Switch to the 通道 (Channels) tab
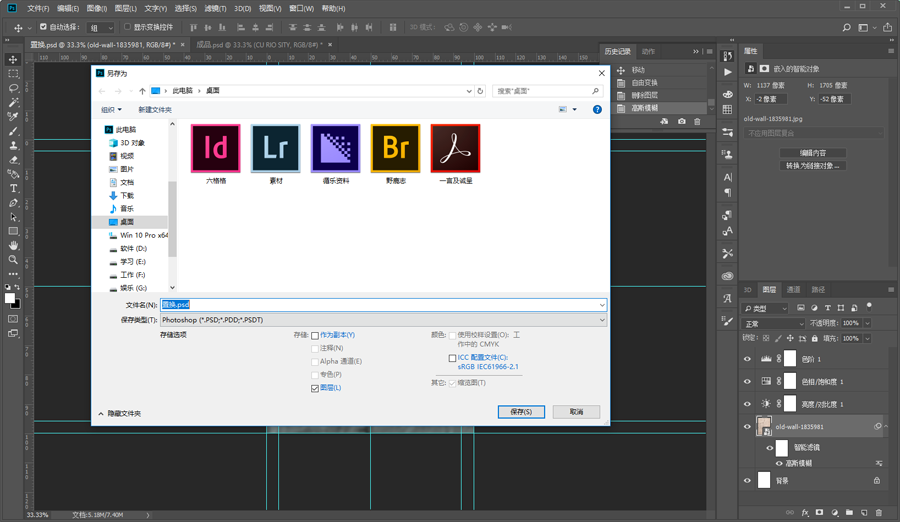900x522 pixels. pos(793,290)
